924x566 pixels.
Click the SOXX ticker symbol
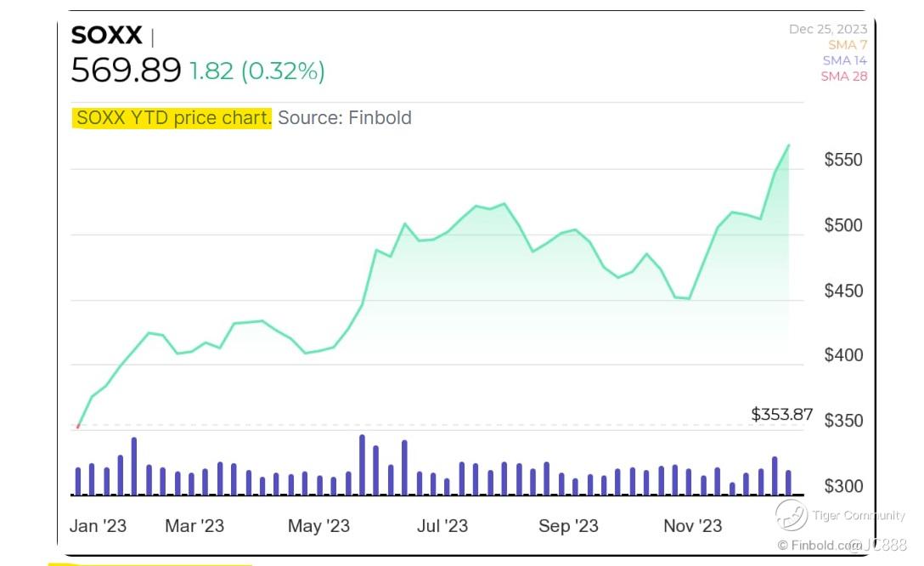(x=106, y=35)
